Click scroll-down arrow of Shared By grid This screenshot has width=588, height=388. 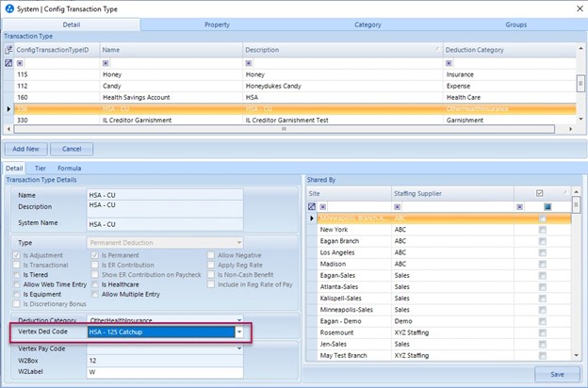(x=577, y=355)
